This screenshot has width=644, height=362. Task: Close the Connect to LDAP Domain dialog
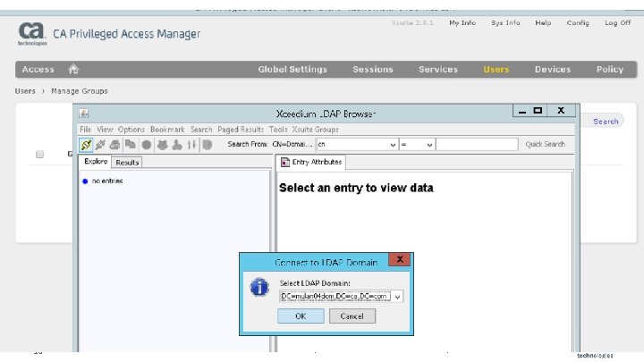point(400,259)
